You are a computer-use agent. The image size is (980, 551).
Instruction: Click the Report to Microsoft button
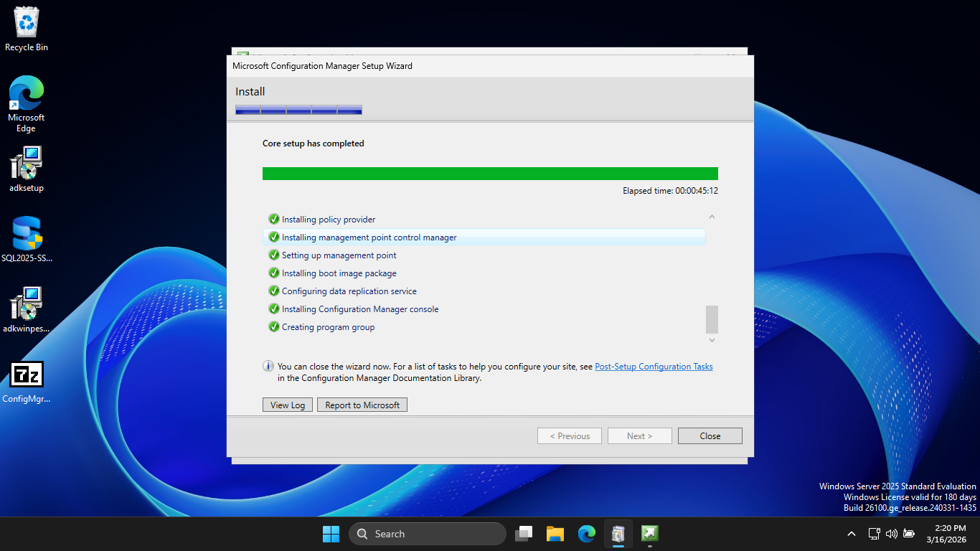pos(362,405)
